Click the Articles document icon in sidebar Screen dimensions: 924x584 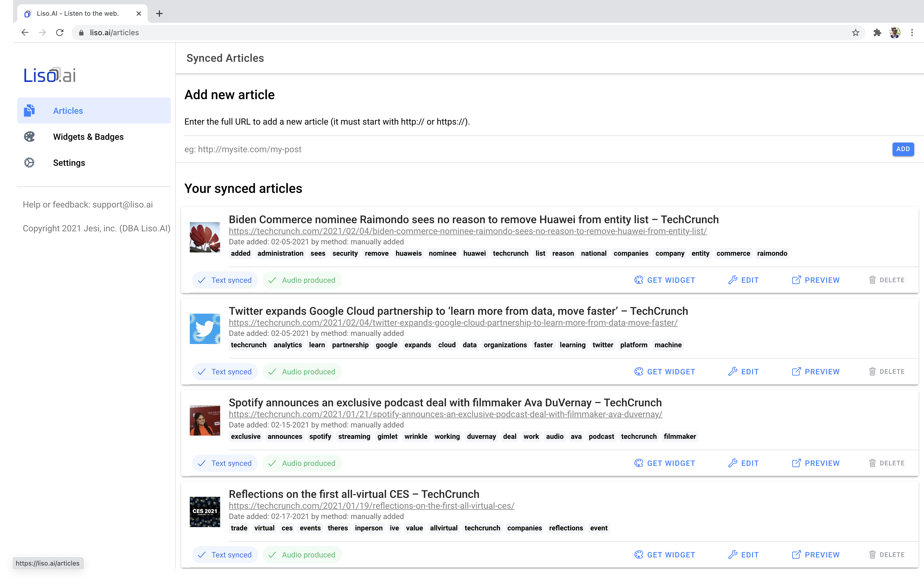click(x=29, y=111)
